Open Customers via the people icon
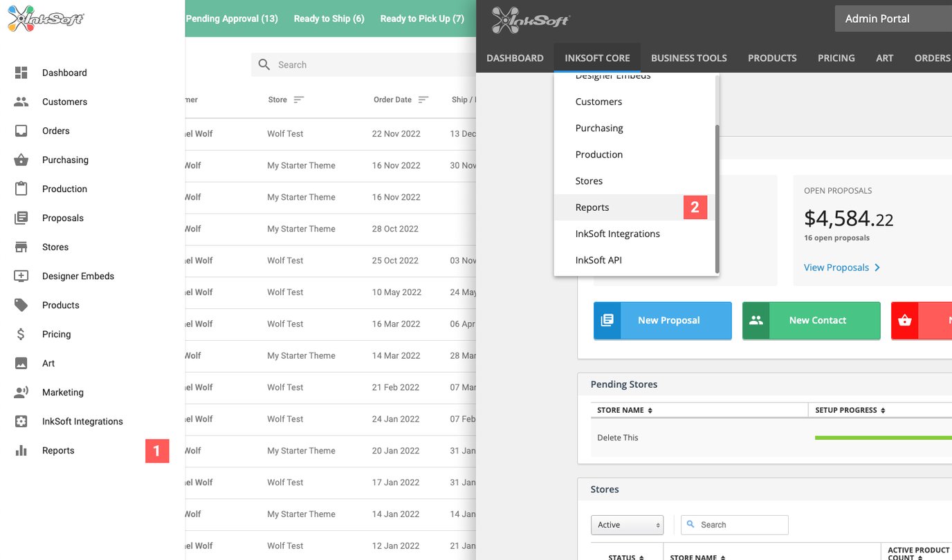The image size is (952, 560). [x=21, y=102]
